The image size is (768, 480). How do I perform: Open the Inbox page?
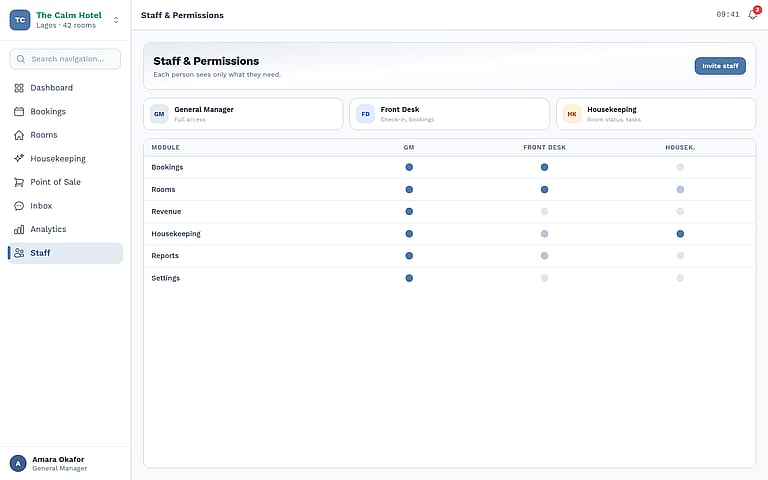[66, 206]
